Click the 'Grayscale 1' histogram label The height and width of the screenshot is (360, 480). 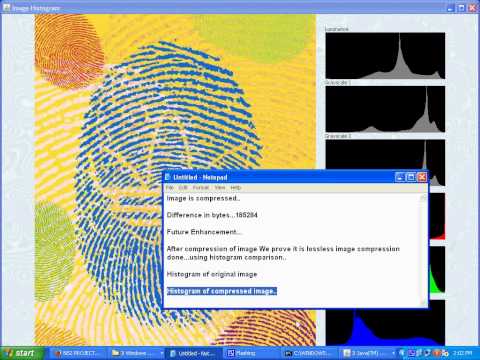pos(337,82)
